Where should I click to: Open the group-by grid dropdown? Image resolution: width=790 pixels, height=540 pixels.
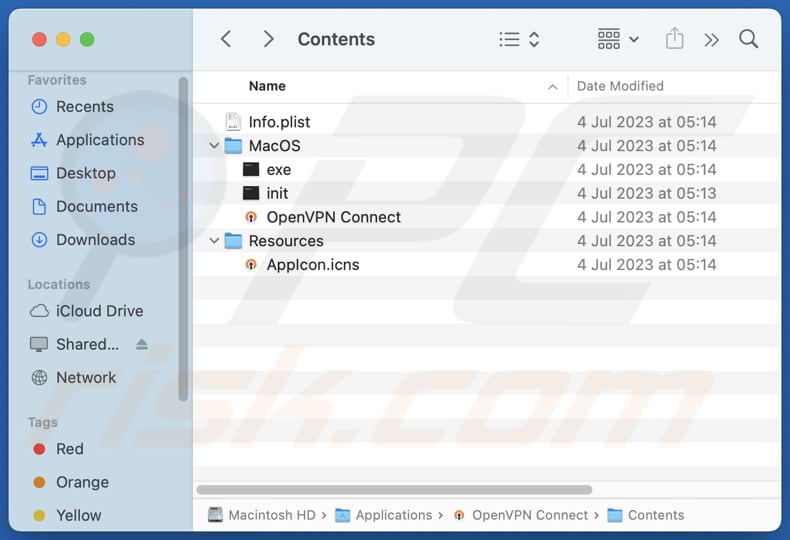tap(618, 39)
